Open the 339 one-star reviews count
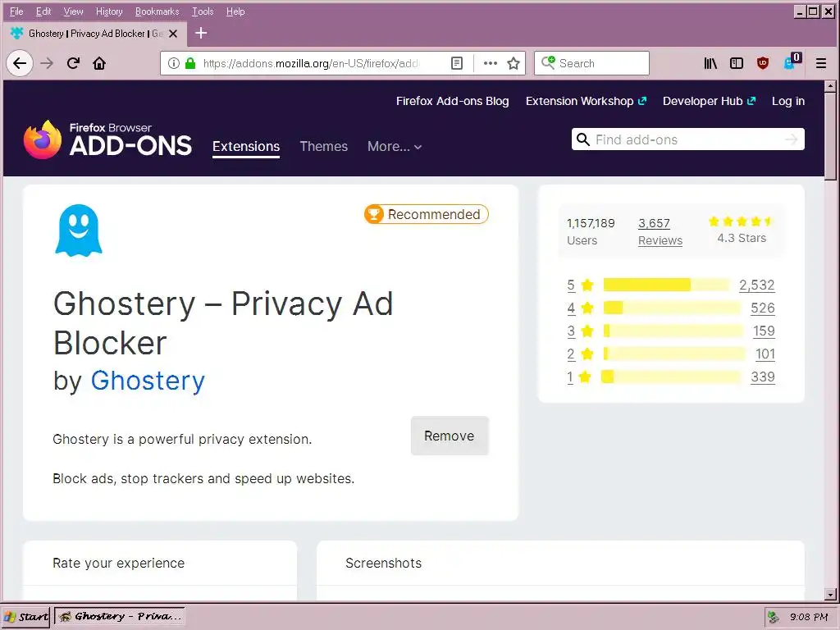 point(763,377)
